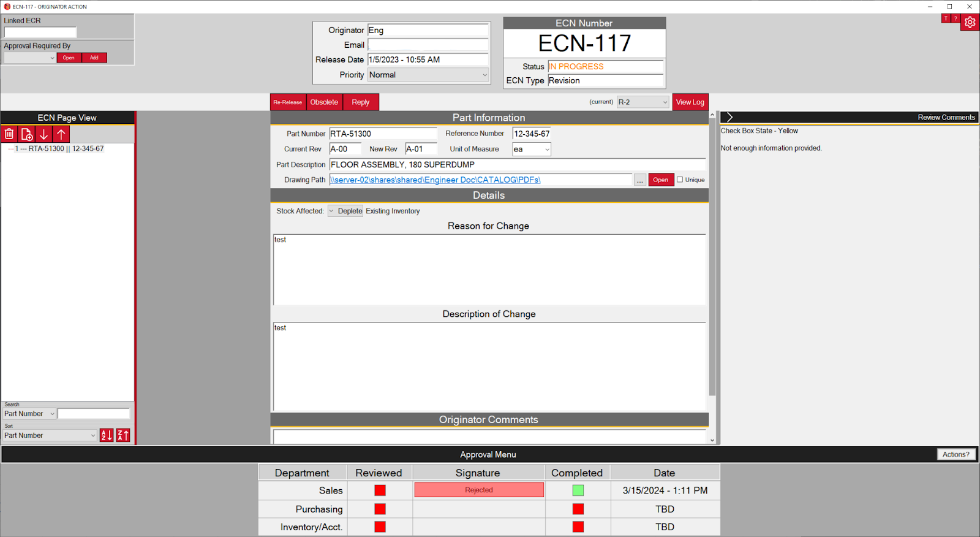This screenshot has width=980, height=537.
Task: Click the green Sales Completed box
Action: (x=578, y=490)
